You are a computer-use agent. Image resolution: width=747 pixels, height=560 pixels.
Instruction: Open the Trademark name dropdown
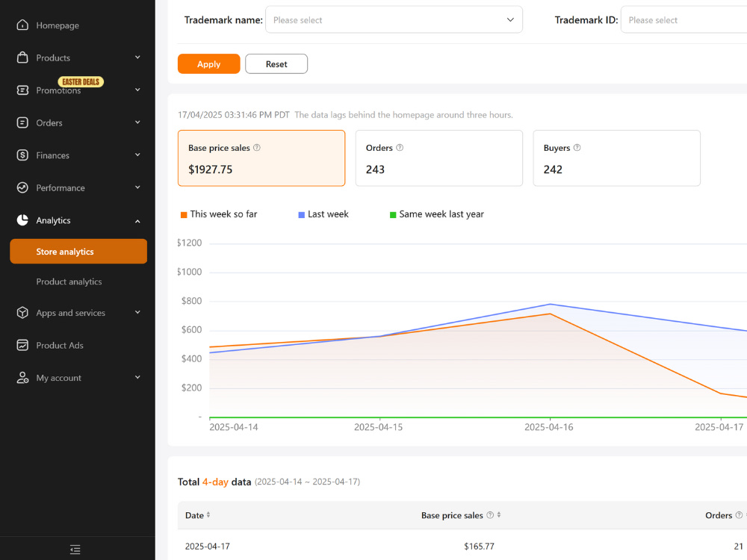[x=394, y=19]
